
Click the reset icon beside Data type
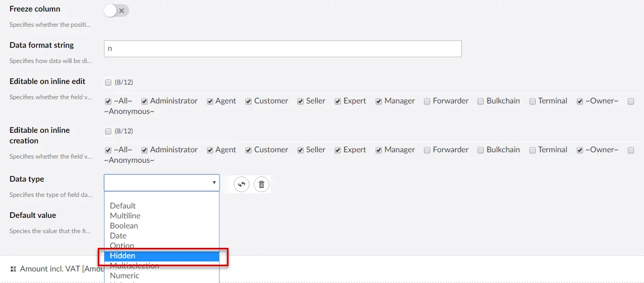pos(242,184)
